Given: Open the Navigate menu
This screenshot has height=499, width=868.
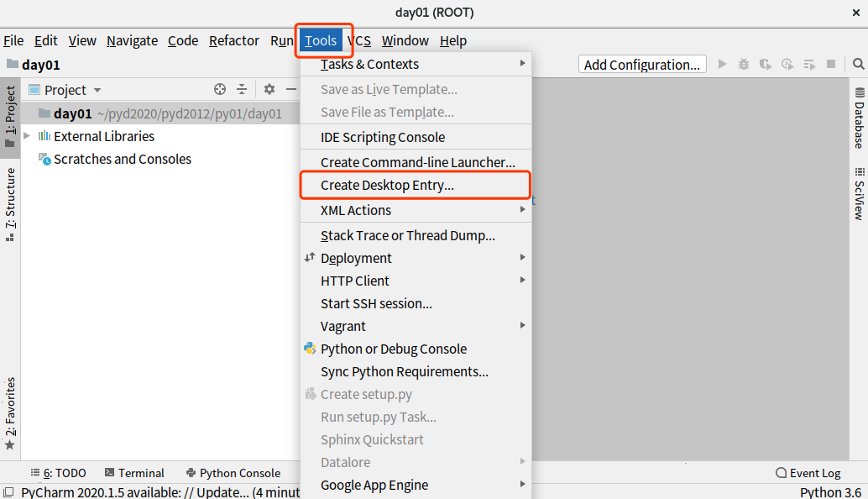Looking at the screenshot, I should pyautogui.click(x=133, y=40).
